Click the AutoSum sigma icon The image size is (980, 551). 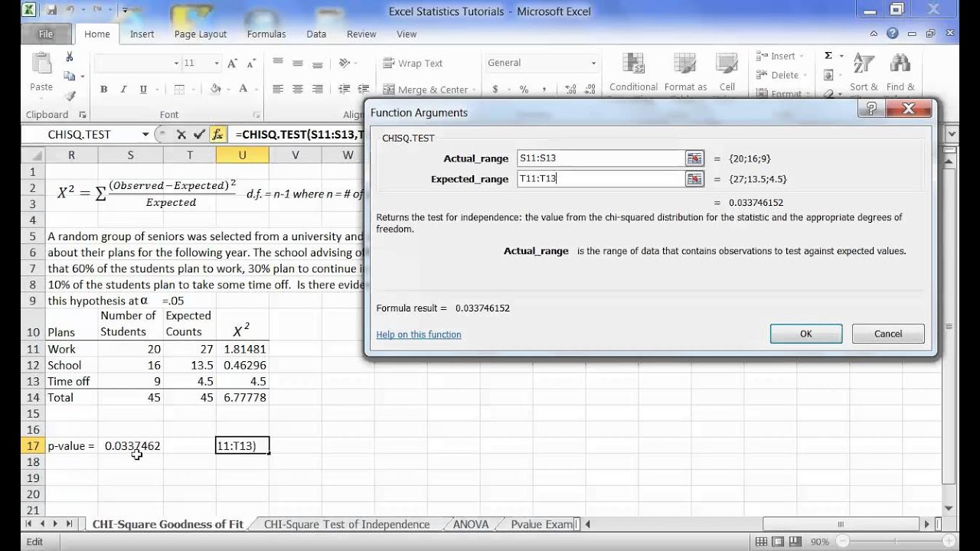(x=828, y=56)
